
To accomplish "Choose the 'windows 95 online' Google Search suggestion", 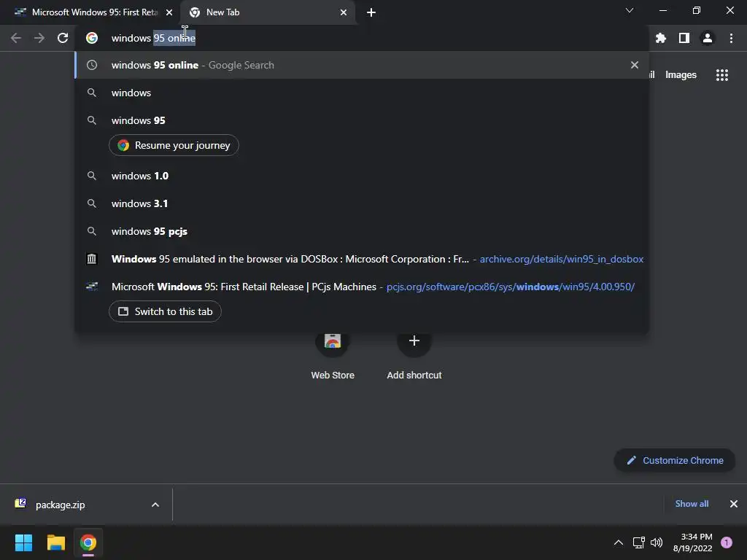I will point(362,65).
